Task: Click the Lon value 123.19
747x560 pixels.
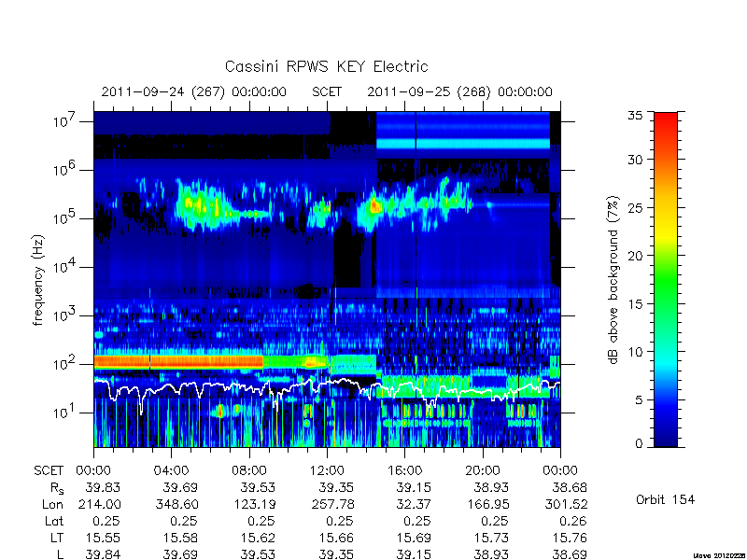Action: (x=254, y=504)
